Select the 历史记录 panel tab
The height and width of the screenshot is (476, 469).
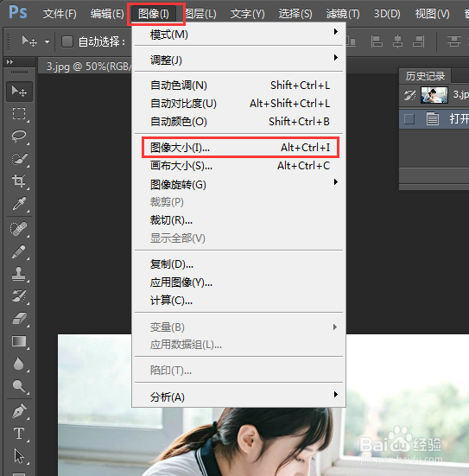425,76
